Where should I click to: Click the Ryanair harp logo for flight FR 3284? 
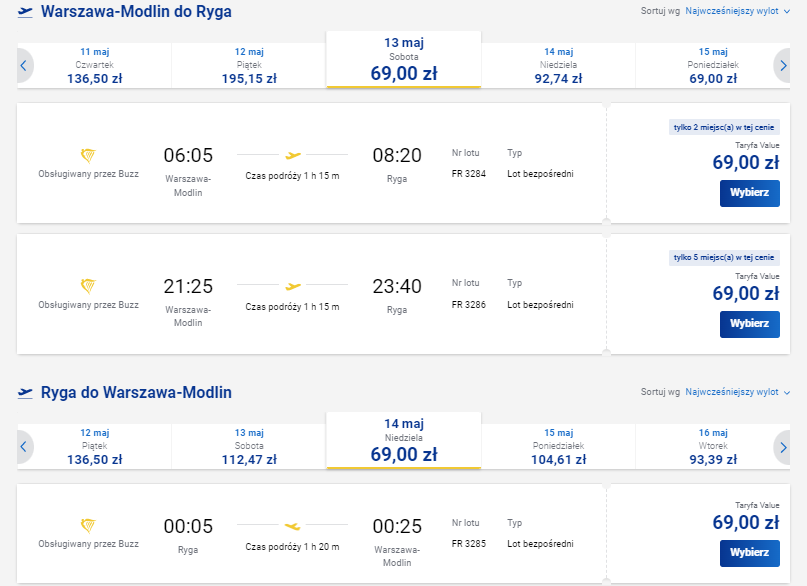point(89,155)
